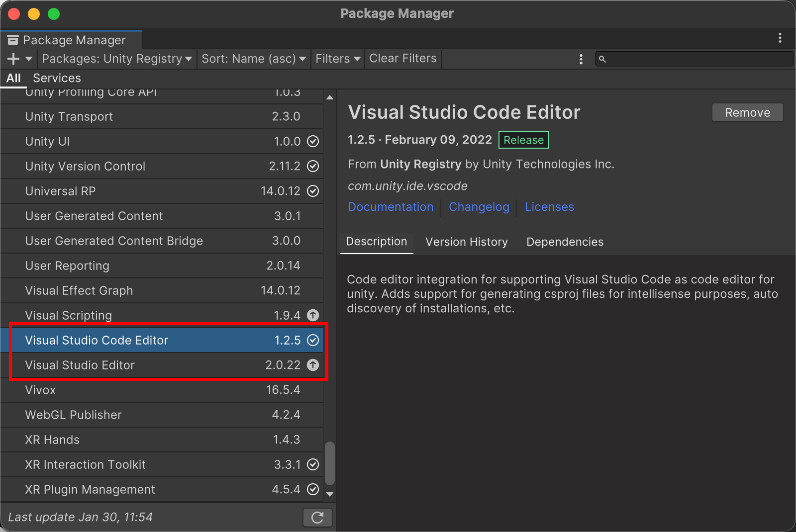Open the Changelog link

click(x=479, y=207)
